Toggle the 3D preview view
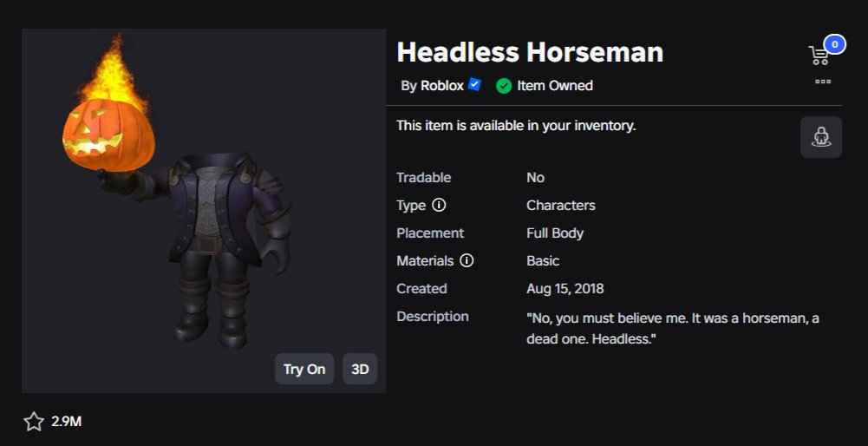 click(x=360, y=369)
